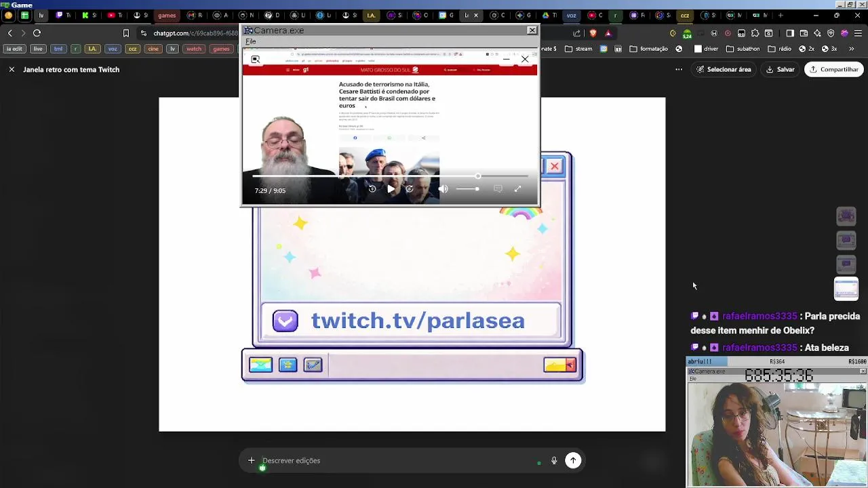Screen dimensions: 868x488
Task: Enter video fullscreen mode
Action: 517,189
